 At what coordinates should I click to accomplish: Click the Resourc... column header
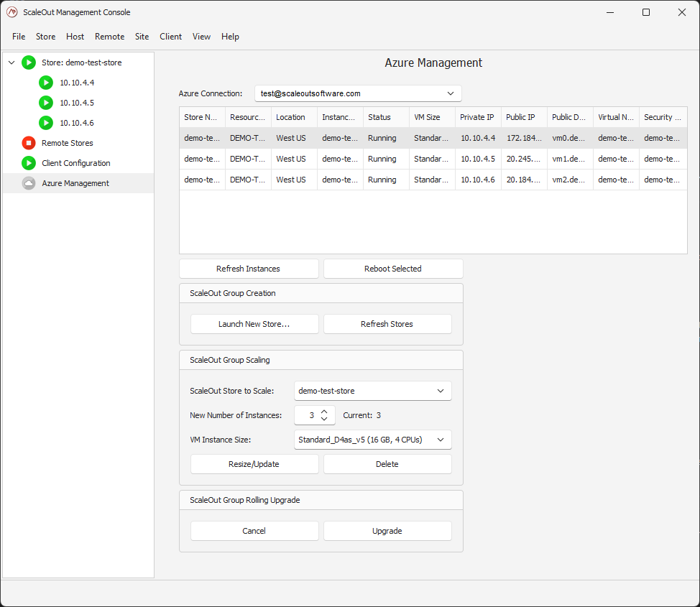(x=248, y=117)
